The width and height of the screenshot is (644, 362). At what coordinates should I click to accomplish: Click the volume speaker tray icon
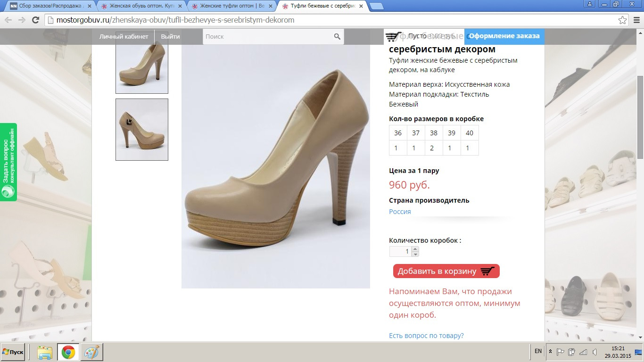594,352
